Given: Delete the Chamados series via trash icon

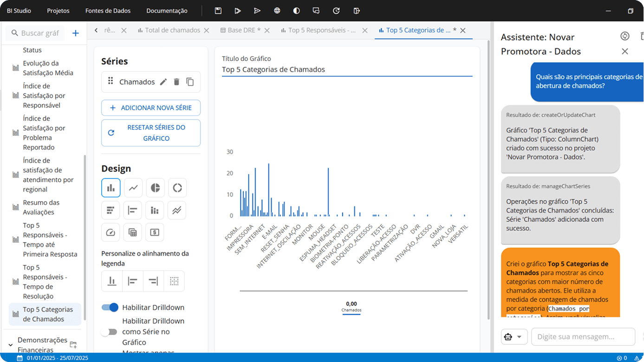Looking at the screenshot, I should (176, 82).
